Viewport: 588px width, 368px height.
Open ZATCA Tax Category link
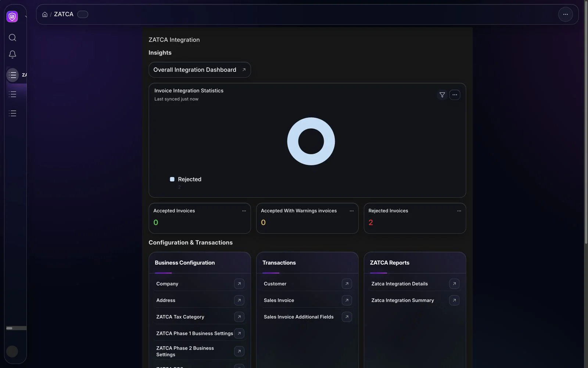point(180,317)
